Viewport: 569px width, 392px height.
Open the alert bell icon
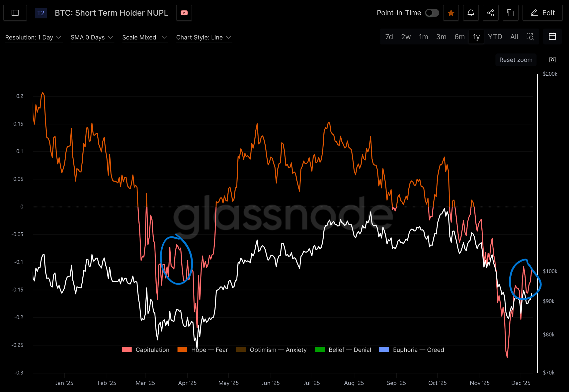(x=471, y=13)
